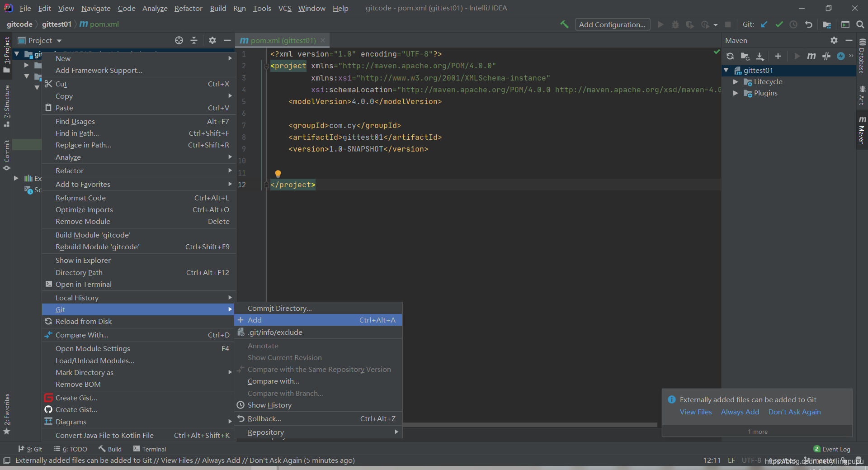Reimport all Maven projects refresh icon
The image size is (868, 470).
tap(730, 56)
